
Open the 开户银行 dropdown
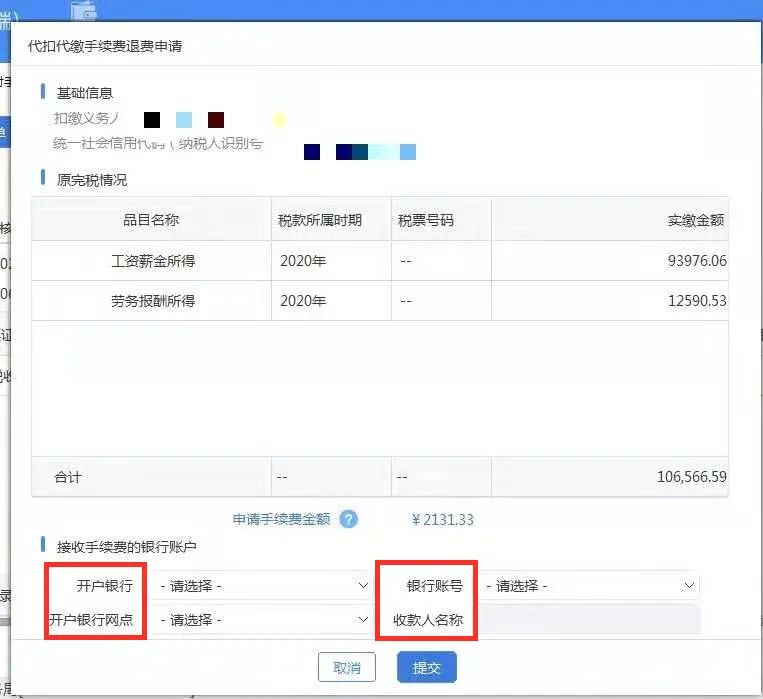(x=264, y=586)
